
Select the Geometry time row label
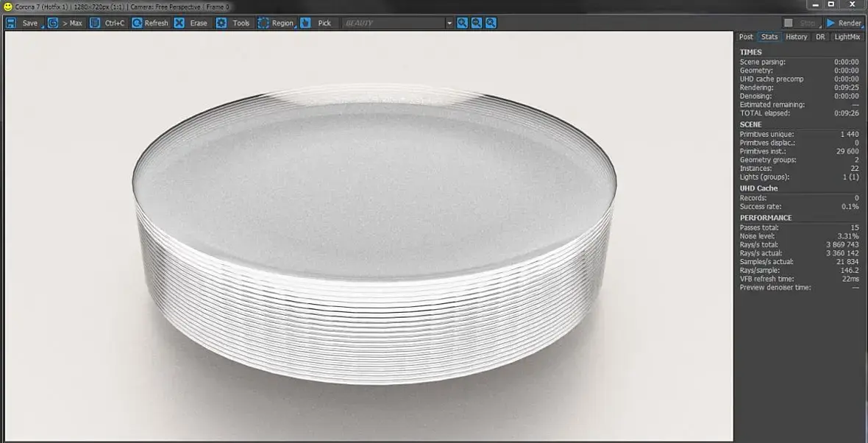tap(756, 71)
